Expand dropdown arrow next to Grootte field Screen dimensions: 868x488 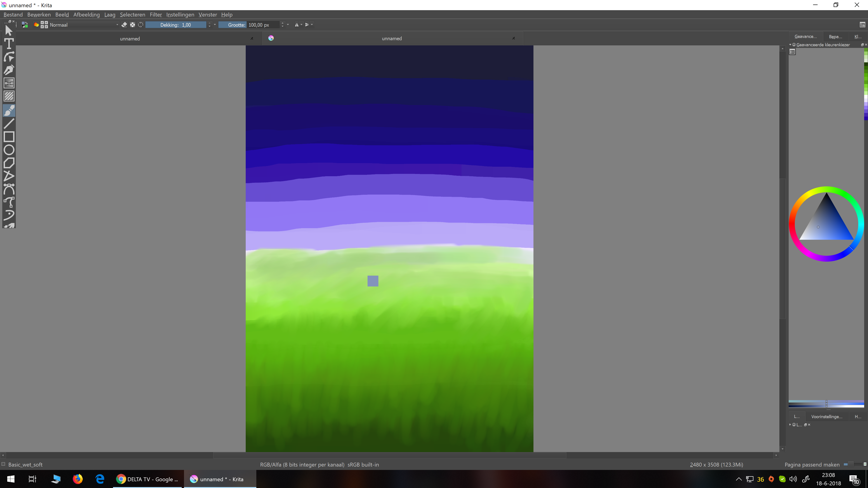[288, 25]
